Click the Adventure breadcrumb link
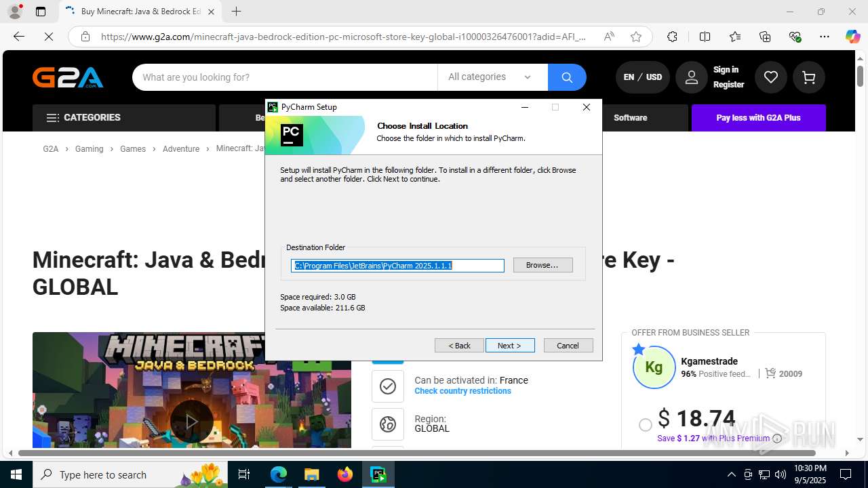Viewport: 868px width, 488px height. click(x=181, y=148)
